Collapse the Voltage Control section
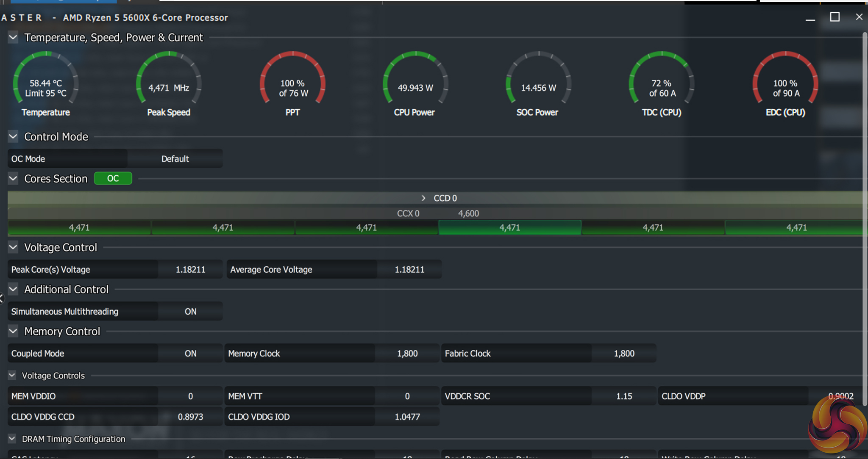The height and width of the screenshot is (459, 868). 13,247
